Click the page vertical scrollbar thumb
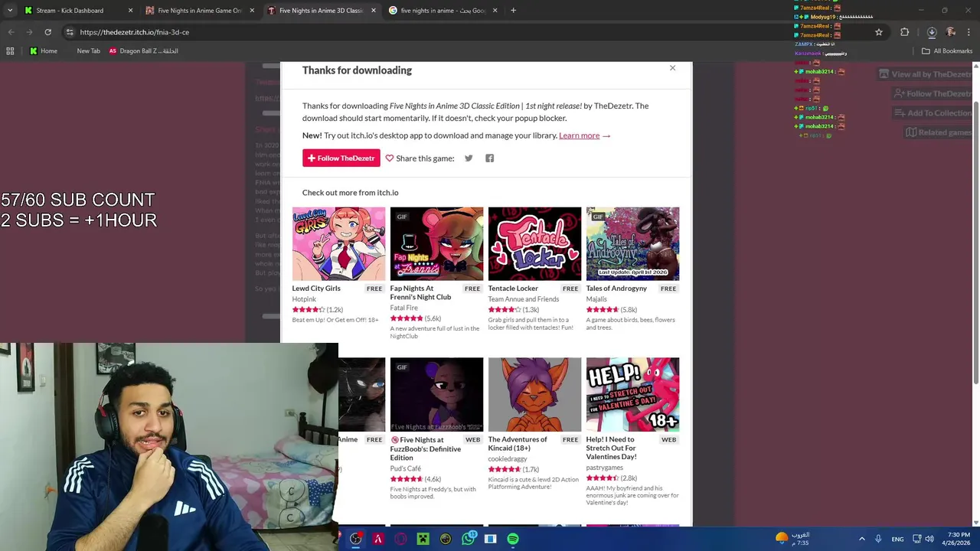The height and width of the screenshot is (551, 980). tap(975, 241)
